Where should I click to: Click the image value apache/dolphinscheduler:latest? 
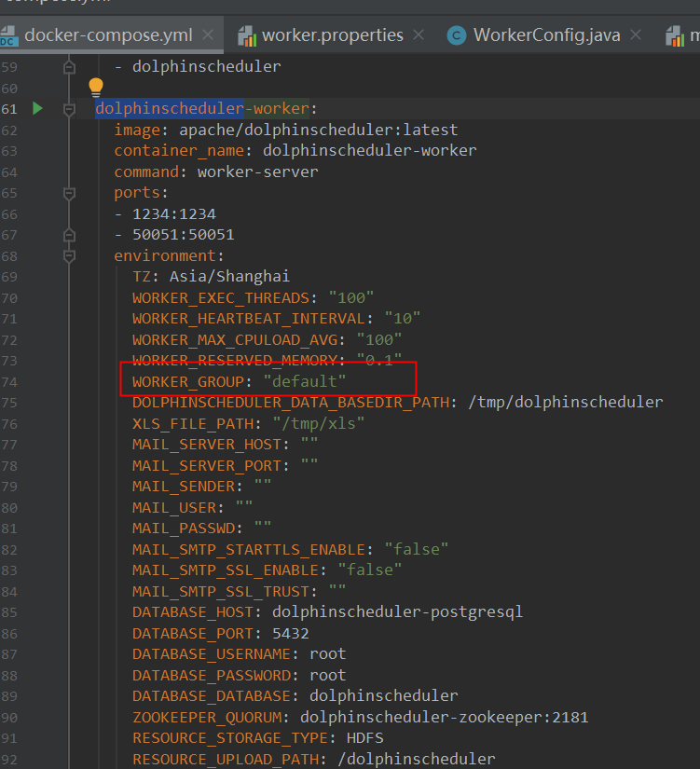(x=319, y=130)
